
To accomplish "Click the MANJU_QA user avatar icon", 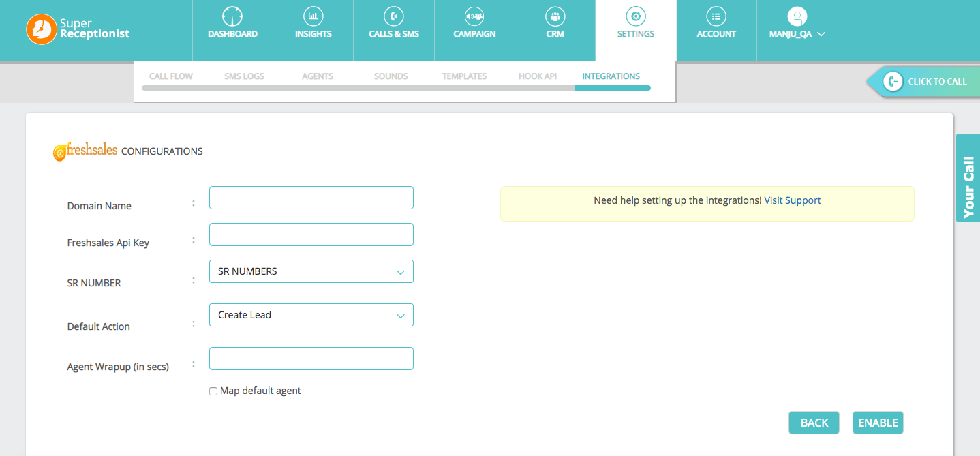I will tap(797, 16).
